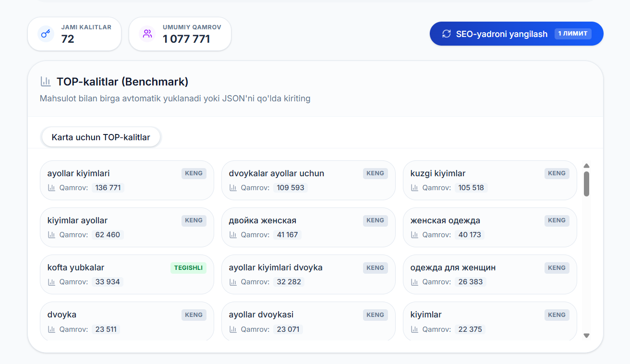The image size is (630, 364).
Task: Click the key icon beside Jami kalitlar
Action: point(46,34)
